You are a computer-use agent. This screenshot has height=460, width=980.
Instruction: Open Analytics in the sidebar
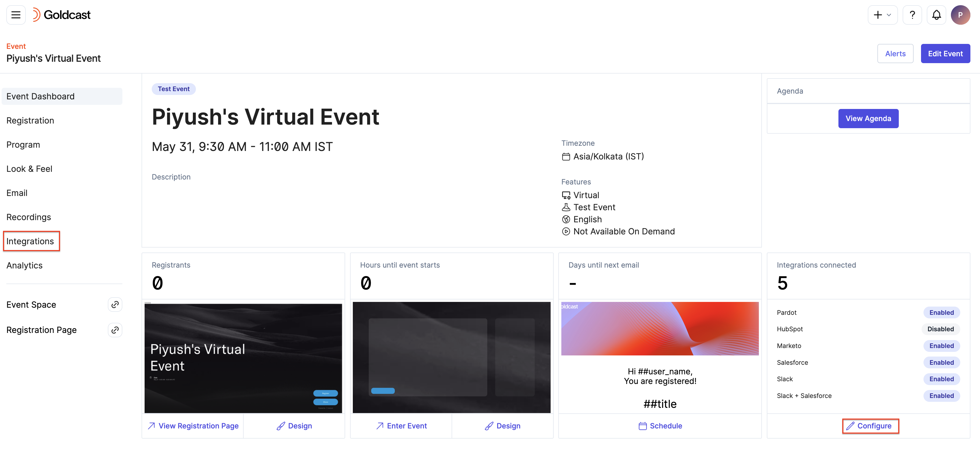[24, 266]
